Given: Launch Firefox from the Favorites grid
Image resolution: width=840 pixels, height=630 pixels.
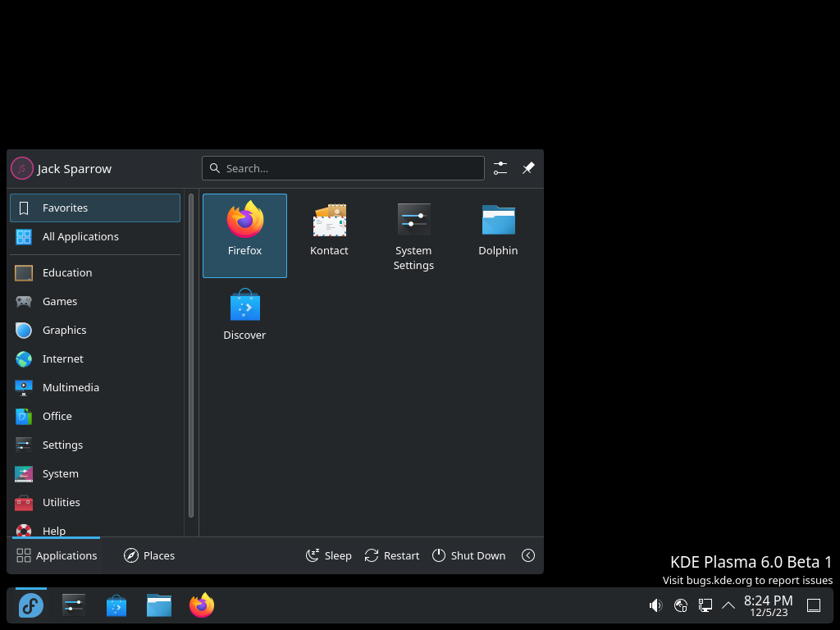Looking at the screenshot, I should (x=244, y=235).
